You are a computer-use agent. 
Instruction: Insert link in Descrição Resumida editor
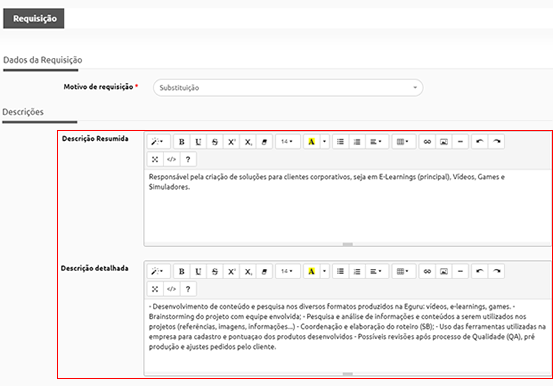tap(427, 142)
